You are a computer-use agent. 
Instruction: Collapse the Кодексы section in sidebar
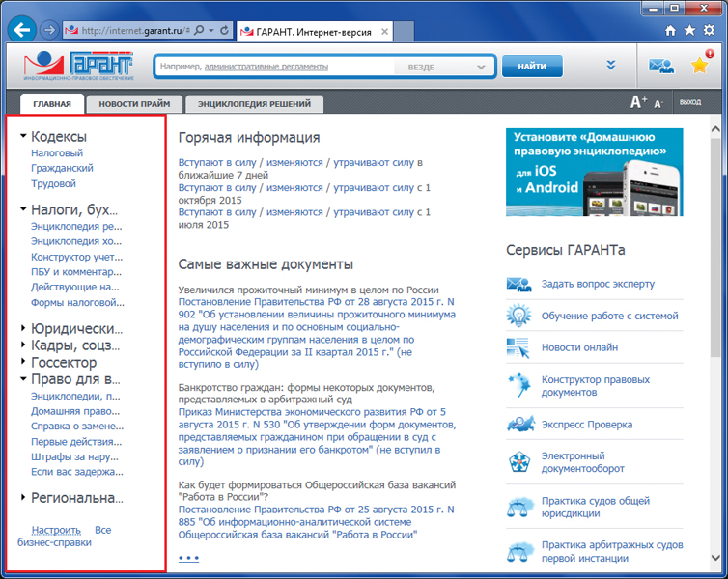(x=23, y=137)
